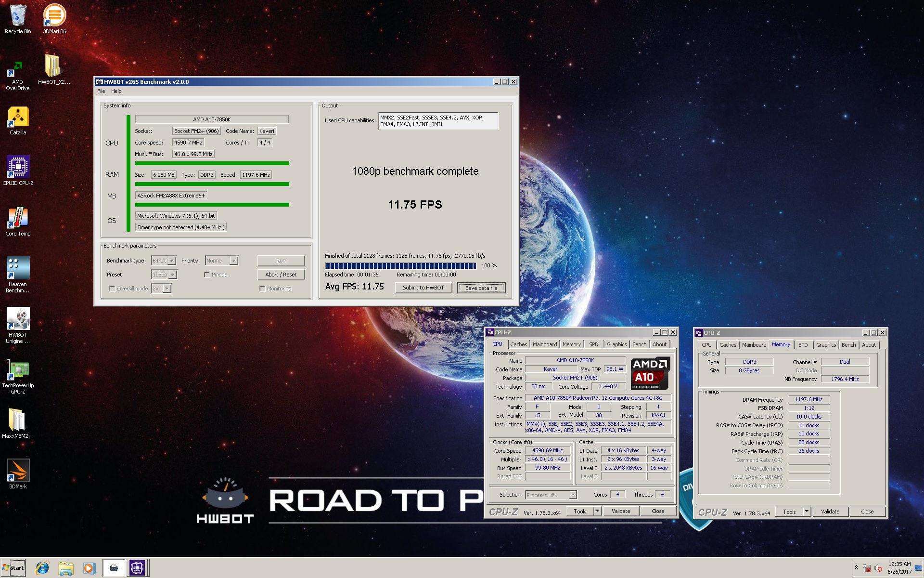Screen dimensions: 924x578
Task: Launch Core Temp desktop shortcut
Action: [18, 222]
